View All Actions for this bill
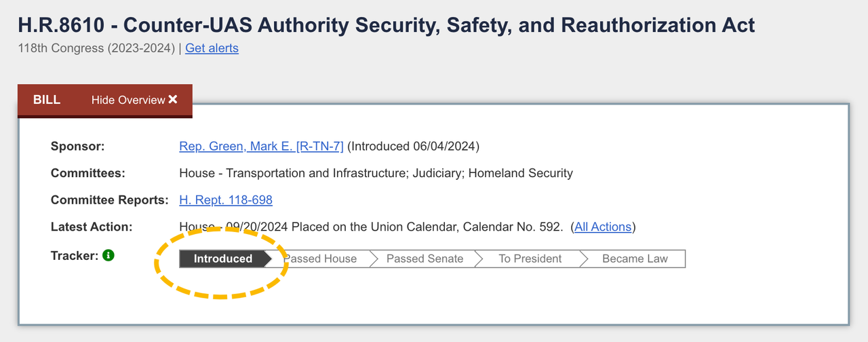 (x=603, y=227)
